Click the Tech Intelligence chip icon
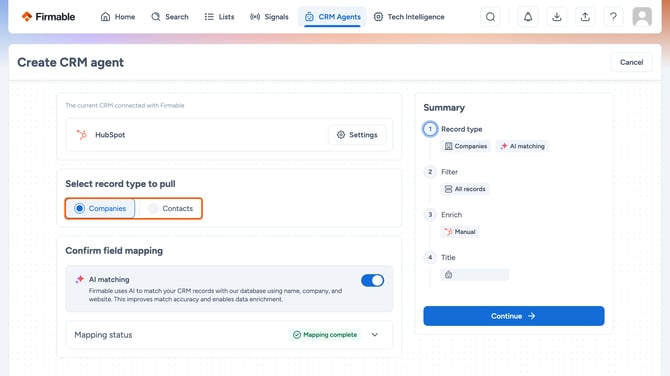This screenshot has height=376, width=670. (x=378, y=17)
